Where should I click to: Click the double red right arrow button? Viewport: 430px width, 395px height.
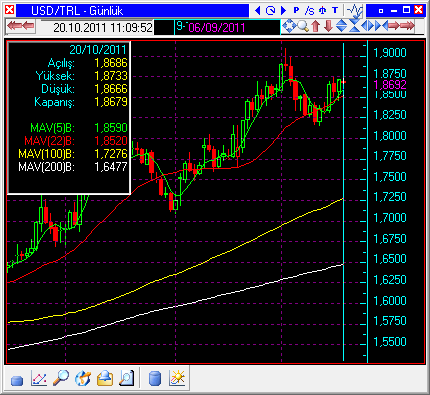[406, 25]
